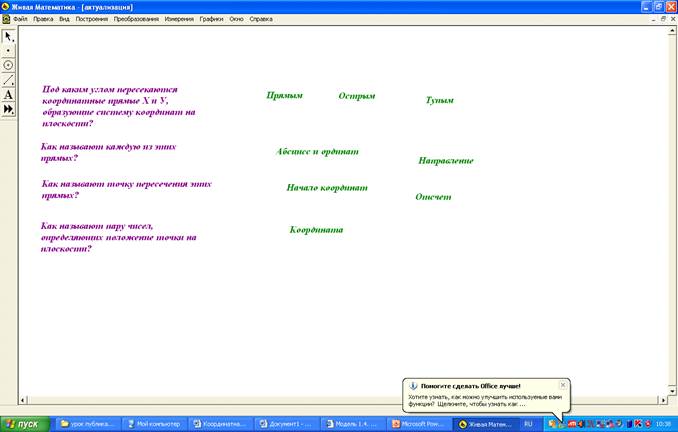Click the RU language indicator
This screenshot has width=678, height=432.
pos(528,424)
